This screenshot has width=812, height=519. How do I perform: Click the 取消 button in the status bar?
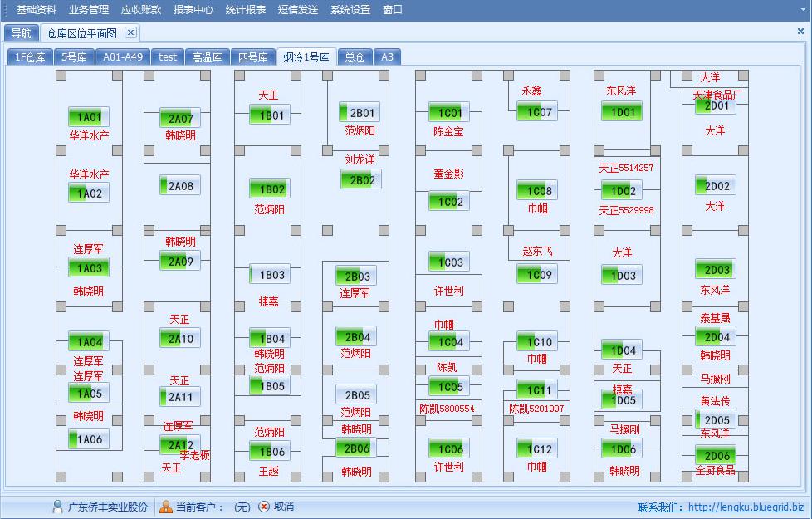coord(283,507)
